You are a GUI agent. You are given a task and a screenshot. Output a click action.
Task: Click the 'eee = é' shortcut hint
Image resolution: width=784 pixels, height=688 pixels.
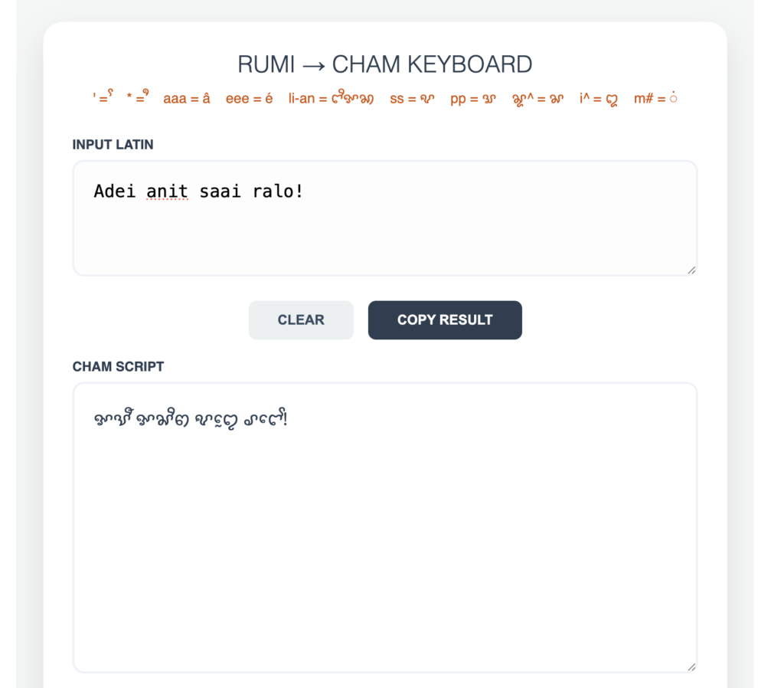click(249, 98)
